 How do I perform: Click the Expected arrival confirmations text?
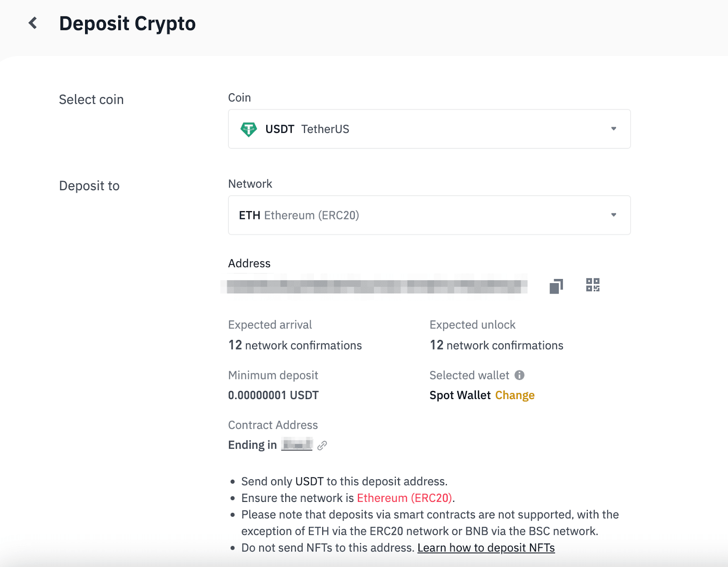295,345
